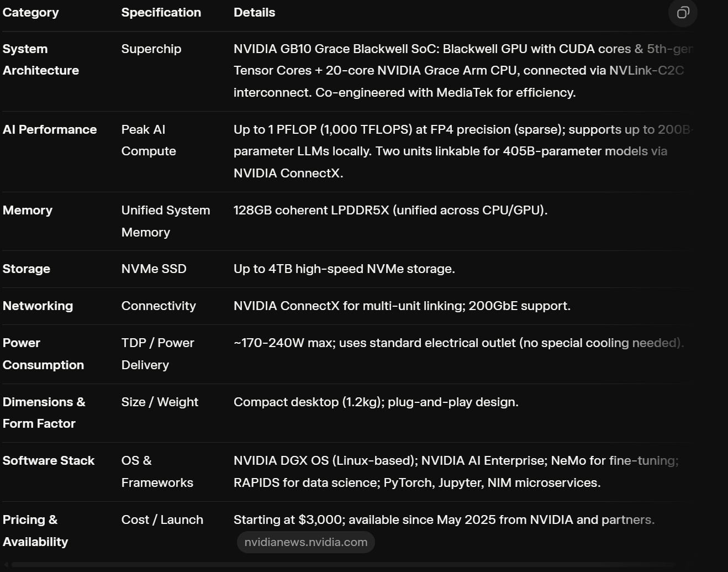This screenshot has height=572, width=728.
Task: Click the Power Consumption category cell
Action: [x=43, y=354]
